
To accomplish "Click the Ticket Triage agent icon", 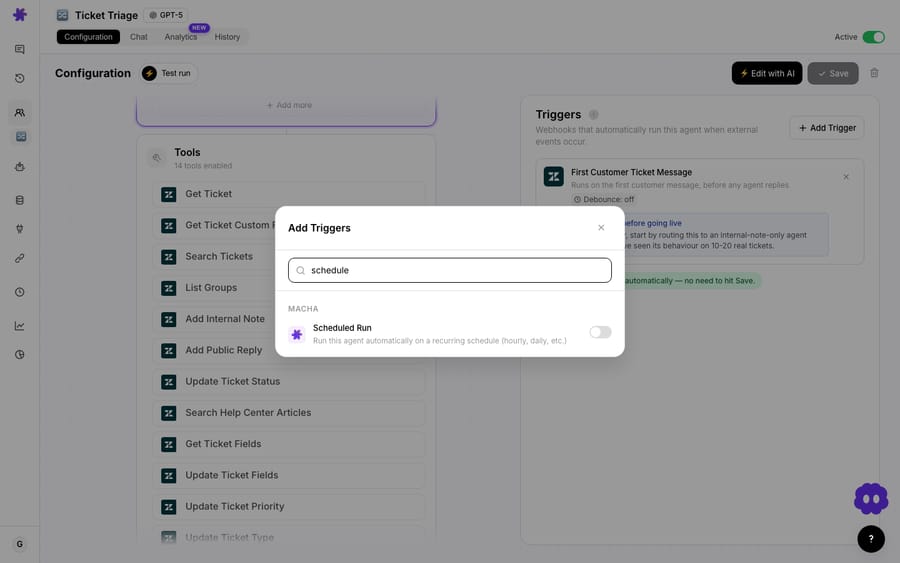I will pos(62,15).
